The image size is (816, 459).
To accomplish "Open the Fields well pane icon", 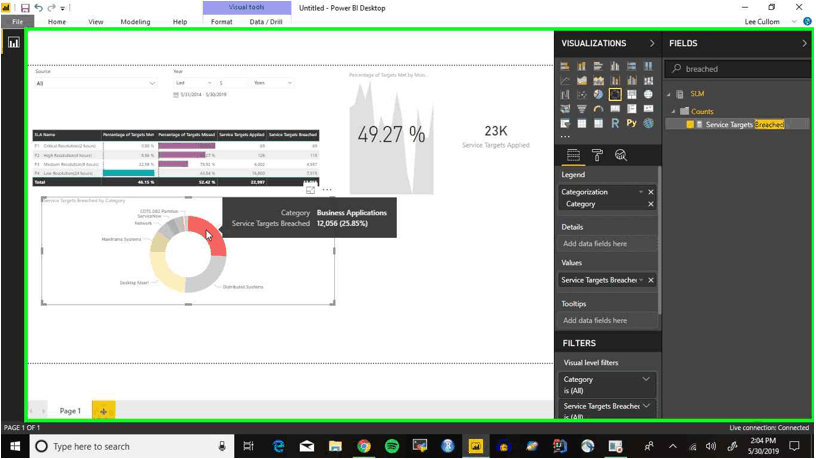I will click(x=573, y=155).
